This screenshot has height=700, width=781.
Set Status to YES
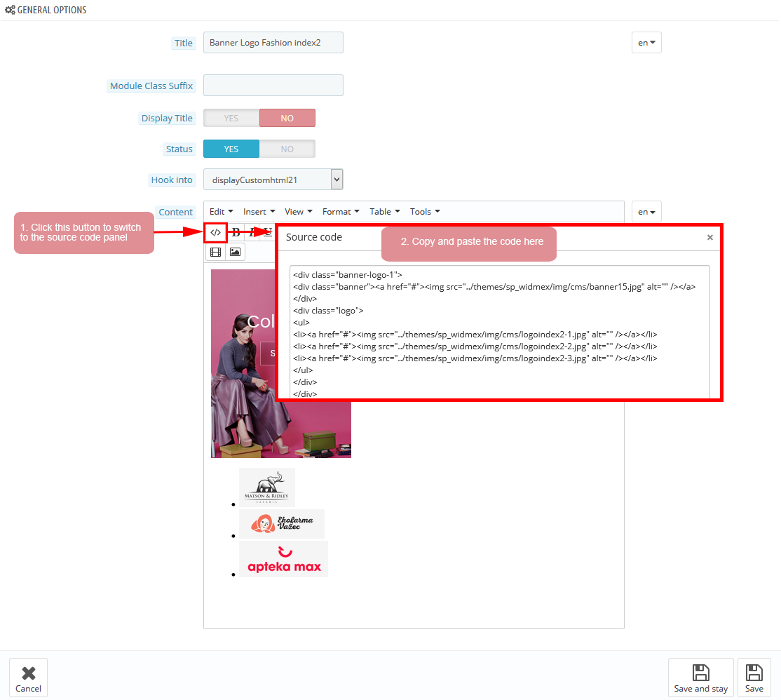[x=231, y=149]
